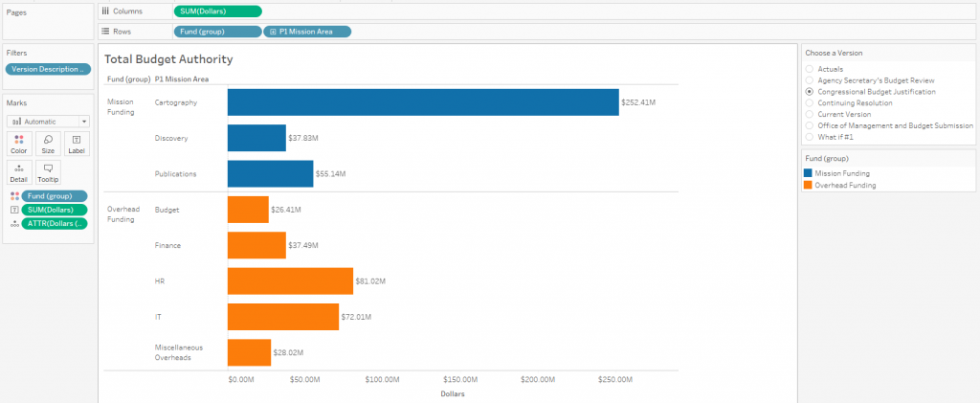Open the Label marks card
The height and width of the screenshot is (403, 980).
(77, 144)
